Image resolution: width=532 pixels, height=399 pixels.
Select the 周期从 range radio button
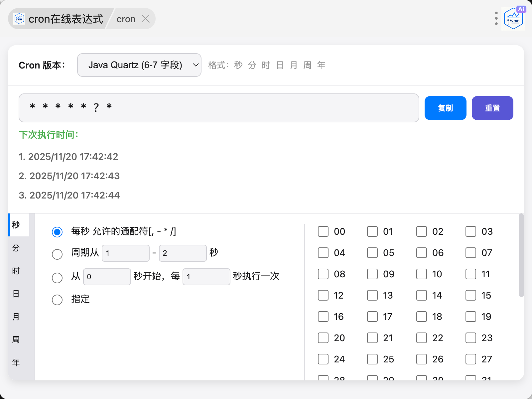(57, 254)
